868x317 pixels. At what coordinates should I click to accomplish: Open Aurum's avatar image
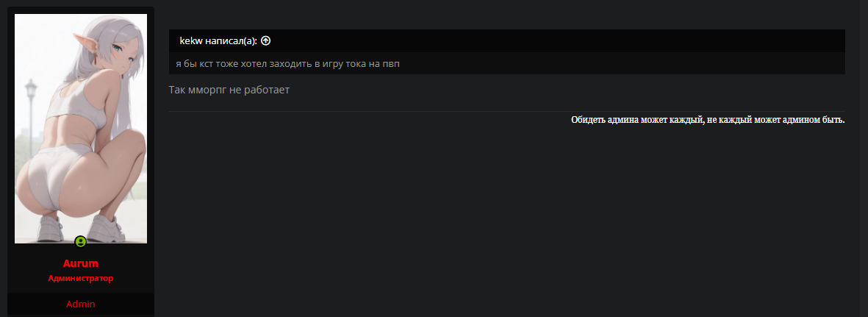[81, 129]
